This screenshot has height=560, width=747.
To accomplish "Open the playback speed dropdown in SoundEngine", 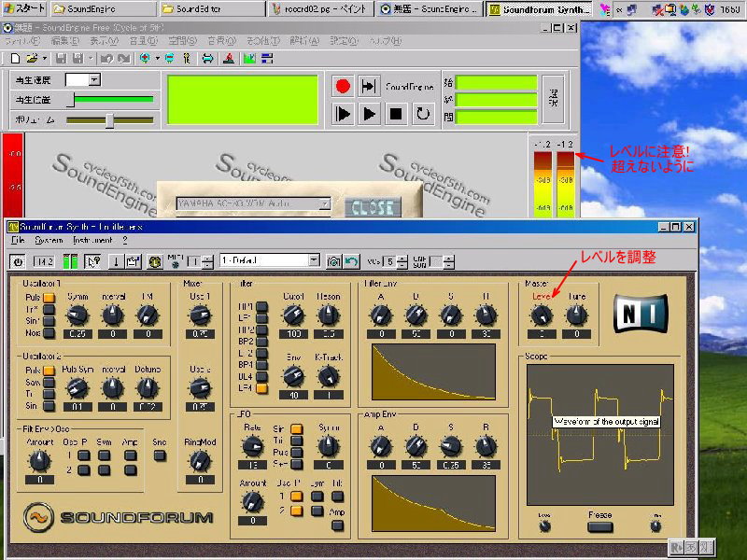I will point(94,80).
